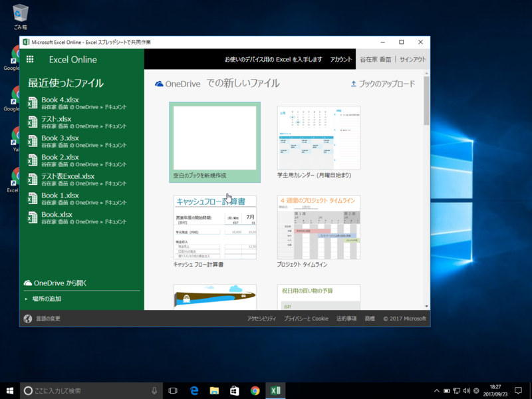Click ブックのアップロード upload link
Image resolution: width=532 pixels, height=399 pixels.
tap(383, 84)
